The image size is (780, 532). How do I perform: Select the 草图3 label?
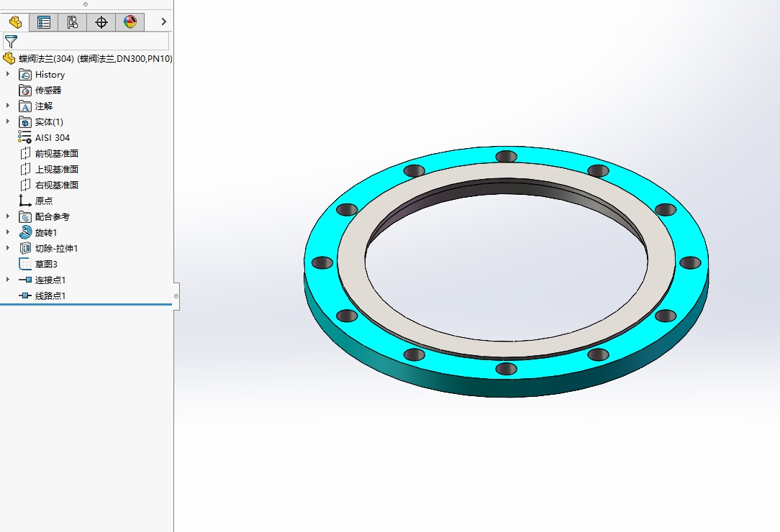click(x=46, y=264)
